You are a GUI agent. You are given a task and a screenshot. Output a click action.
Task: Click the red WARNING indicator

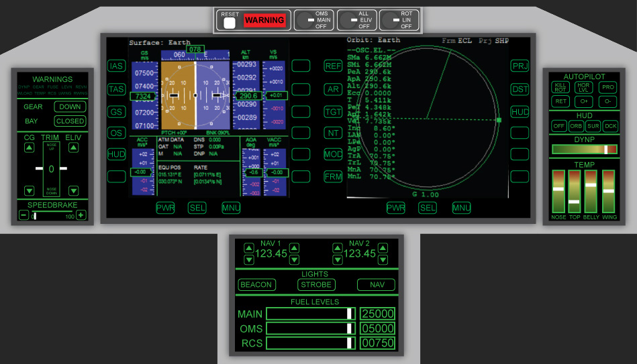coord(264,20)
